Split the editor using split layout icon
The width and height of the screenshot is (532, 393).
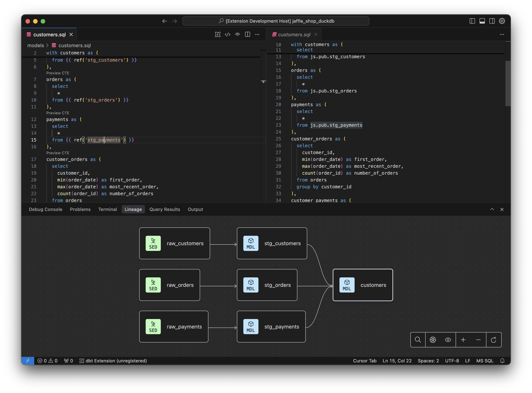pos(247,34)
